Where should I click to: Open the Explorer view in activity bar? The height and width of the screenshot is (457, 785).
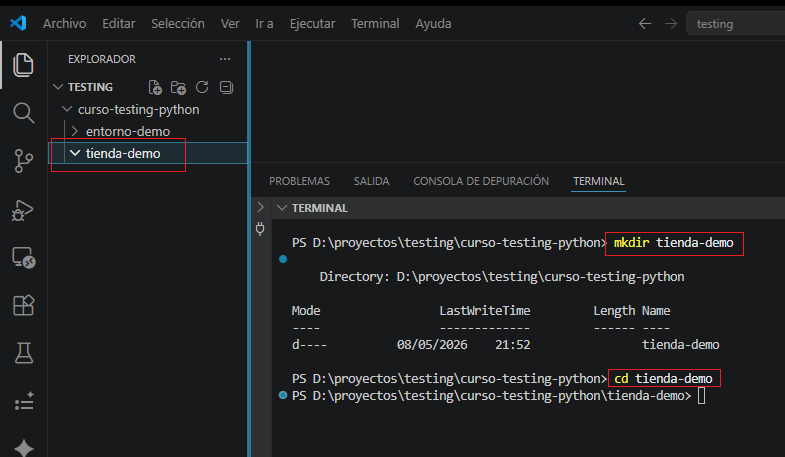[x=23, y=65]
